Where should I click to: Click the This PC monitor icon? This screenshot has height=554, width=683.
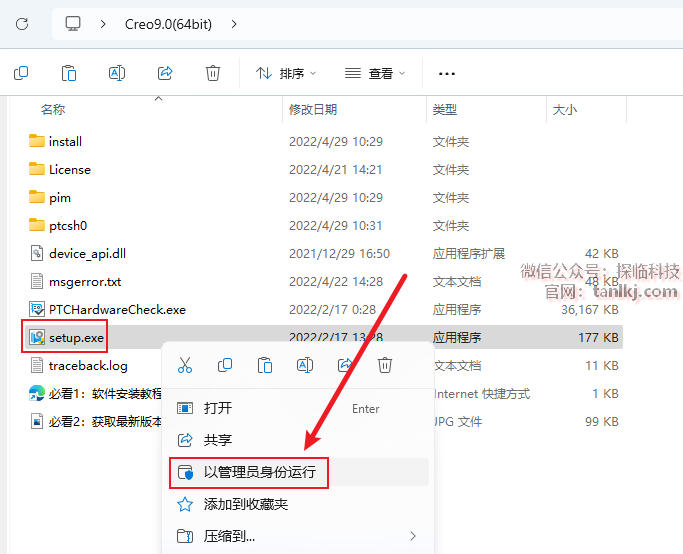(x=73, y=24)
